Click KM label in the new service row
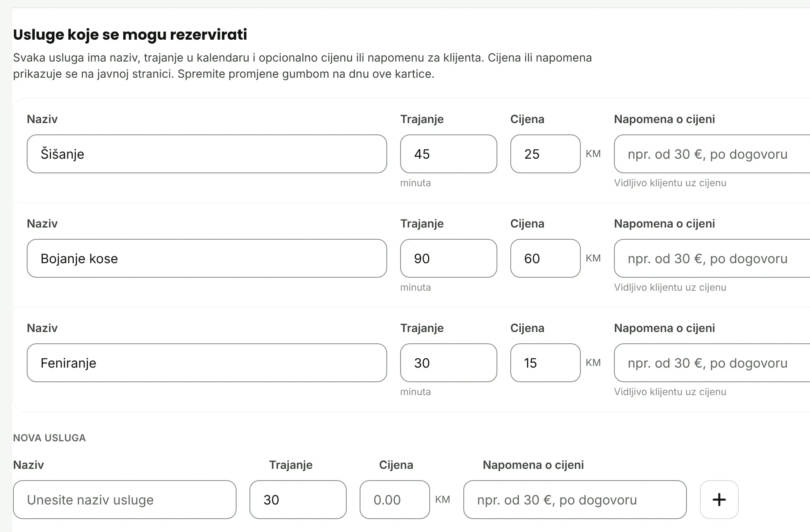Image resolution: width=810 pixels, height=532 pixels. [x=443, y=500]
